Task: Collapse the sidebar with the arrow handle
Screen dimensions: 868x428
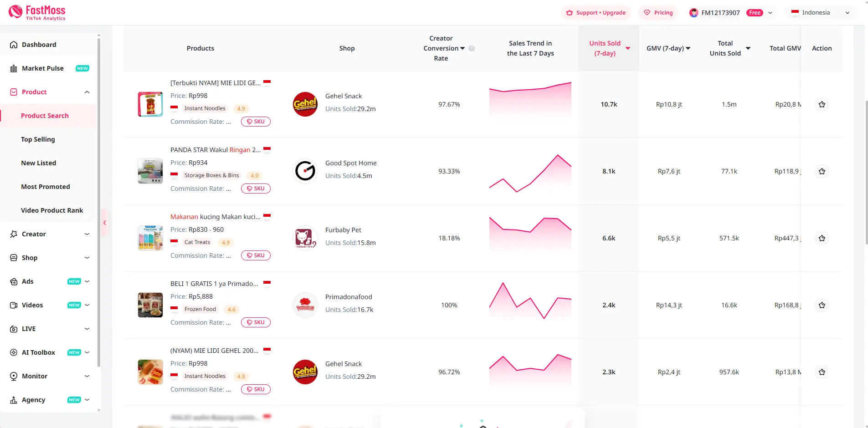Action: click(105, 223)
